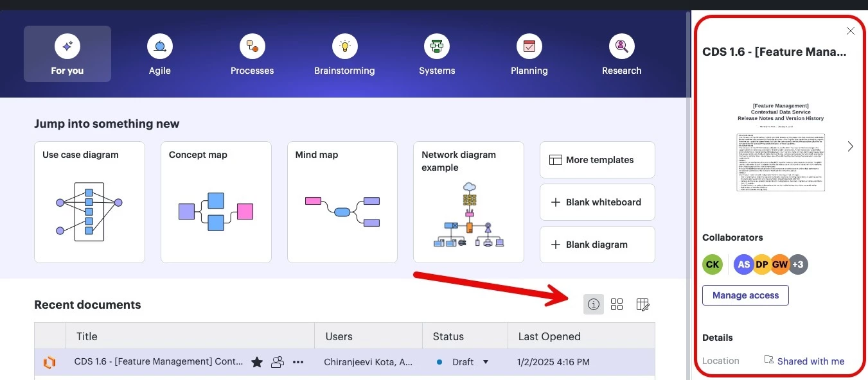Image resolution: width=868 pixels, height=380 pixels.
Task: Click the DP collaborator avatar
Action: pos(762,264)
